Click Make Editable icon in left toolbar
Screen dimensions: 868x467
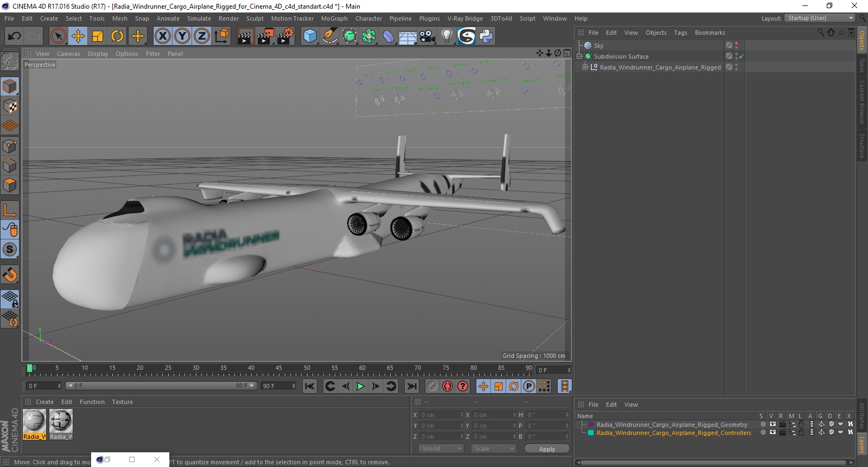click(10, 62)
